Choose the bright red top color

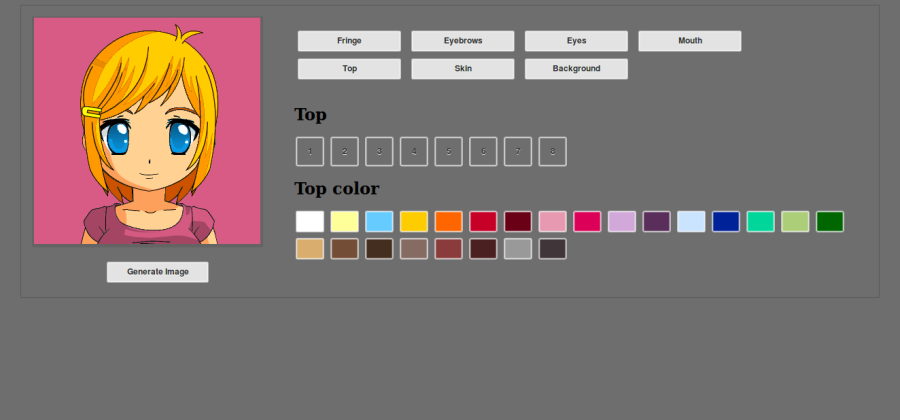click(483, 221)
